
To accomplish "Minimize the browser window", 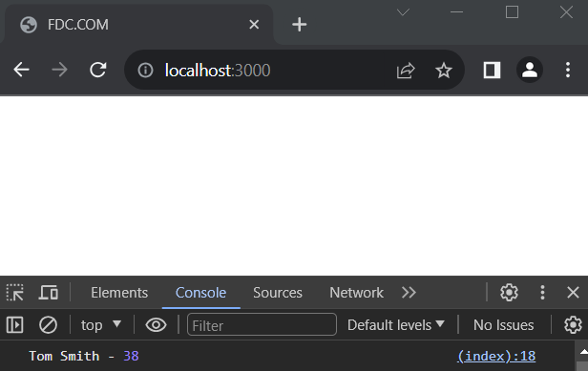I will tap(456, 12).
